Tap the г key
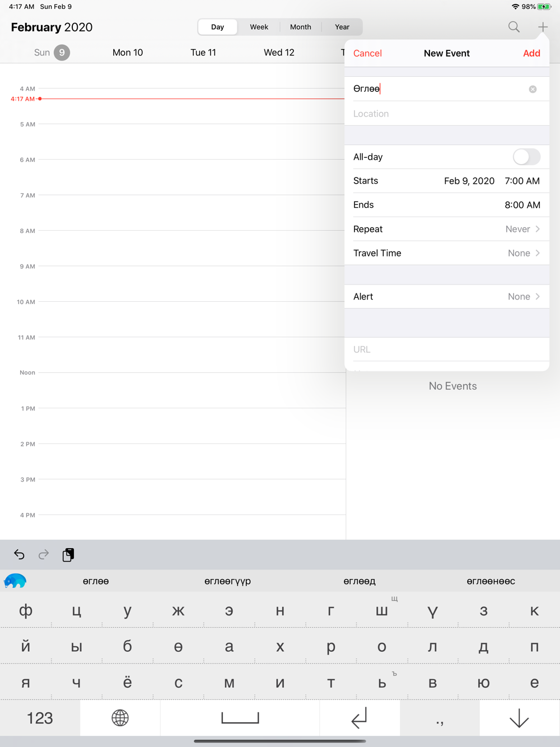Viewport: 560px width, 747px height. [x=331, y=610]
